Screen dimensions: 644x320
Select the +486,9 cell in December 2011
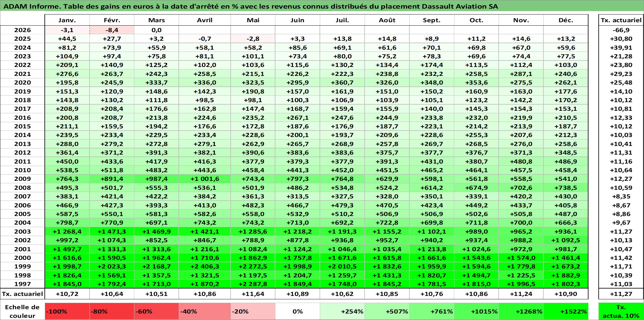click(566, 161)
